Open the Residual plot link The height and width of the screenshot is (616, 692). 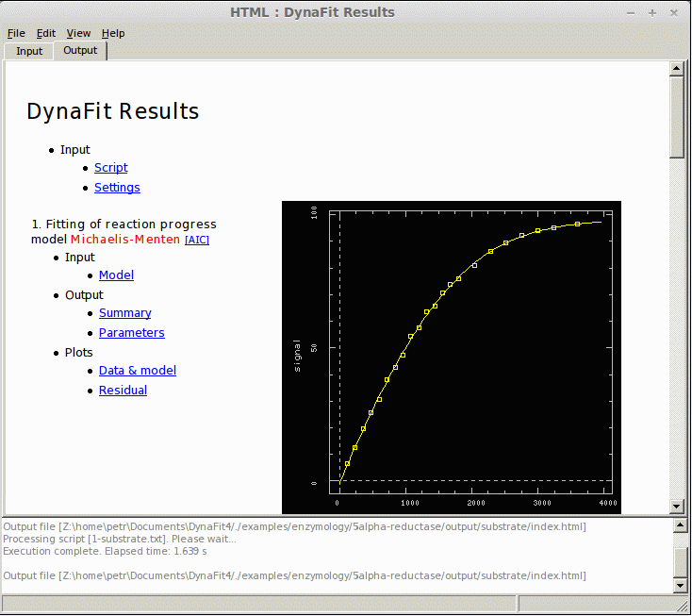pos(123,390)
